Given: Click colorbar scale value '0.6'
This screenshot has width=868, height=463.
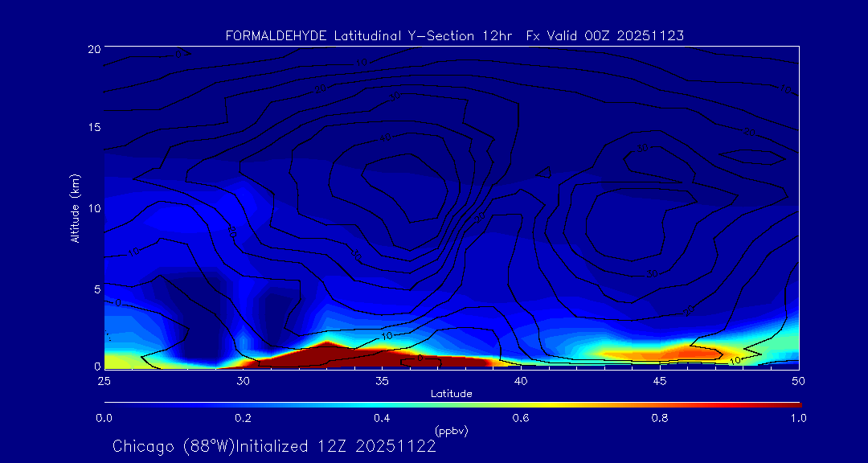Looking at the screenshot, I should (522, 419).
